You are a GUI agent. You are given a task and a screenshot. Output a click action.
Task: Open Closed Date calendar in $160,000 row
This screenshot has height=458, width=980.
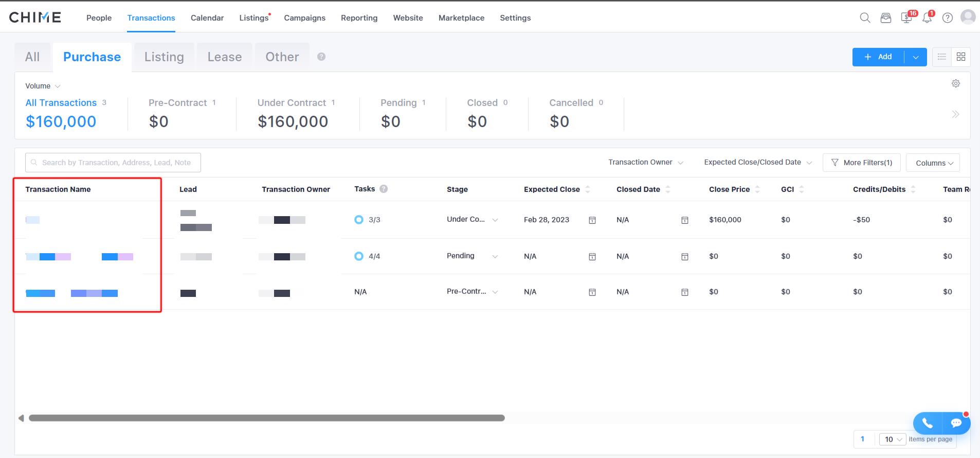(x=685, y=220)
